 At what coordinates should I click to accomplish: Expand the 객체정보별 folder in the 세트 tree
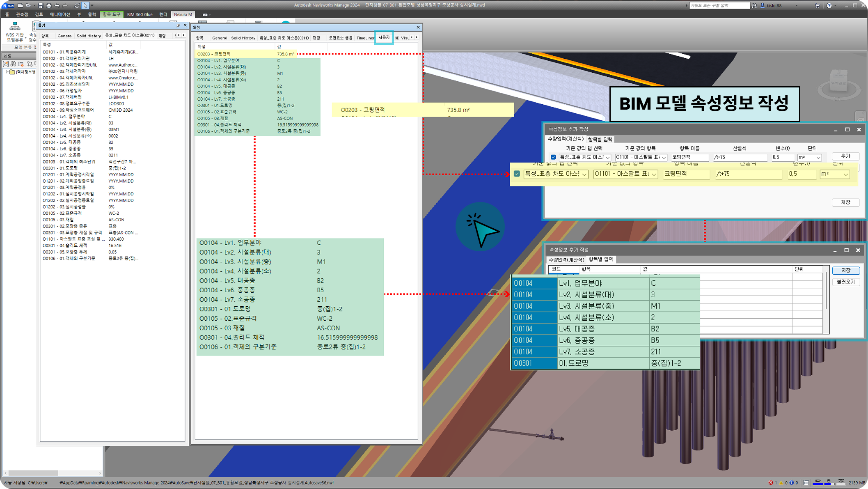[x=7, y=72]
